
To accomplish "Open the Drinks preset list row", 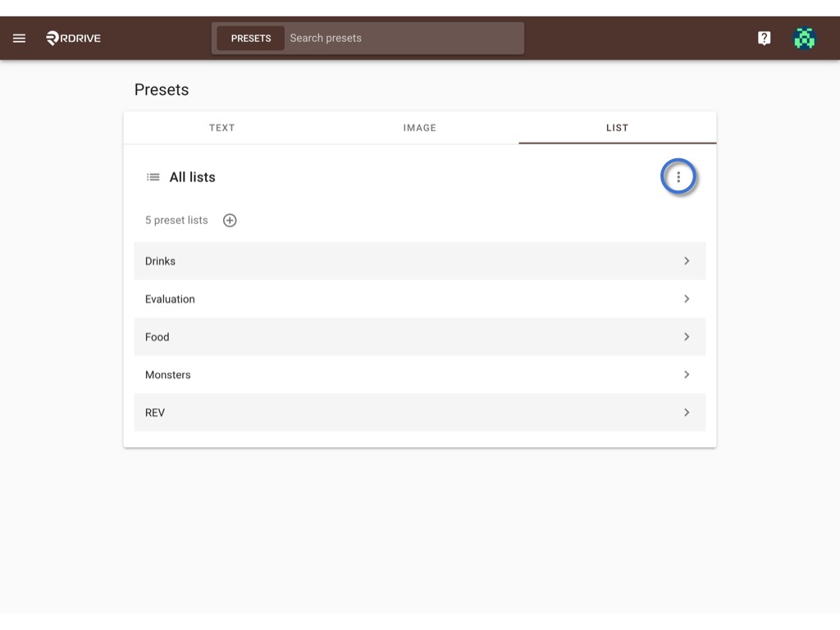I will tap(419, 261).
